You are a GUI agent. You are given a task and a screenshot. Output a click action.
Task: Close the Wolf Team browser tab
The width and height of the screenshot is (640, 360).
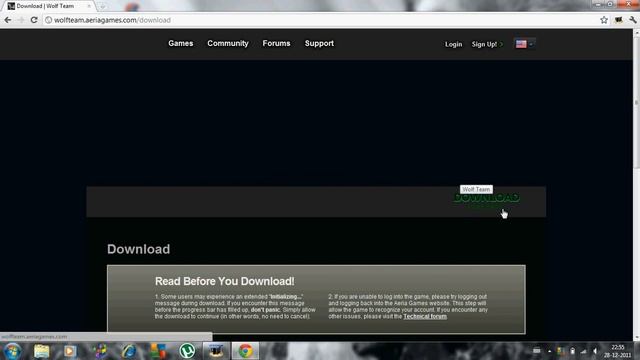click(x=89, y=6)
